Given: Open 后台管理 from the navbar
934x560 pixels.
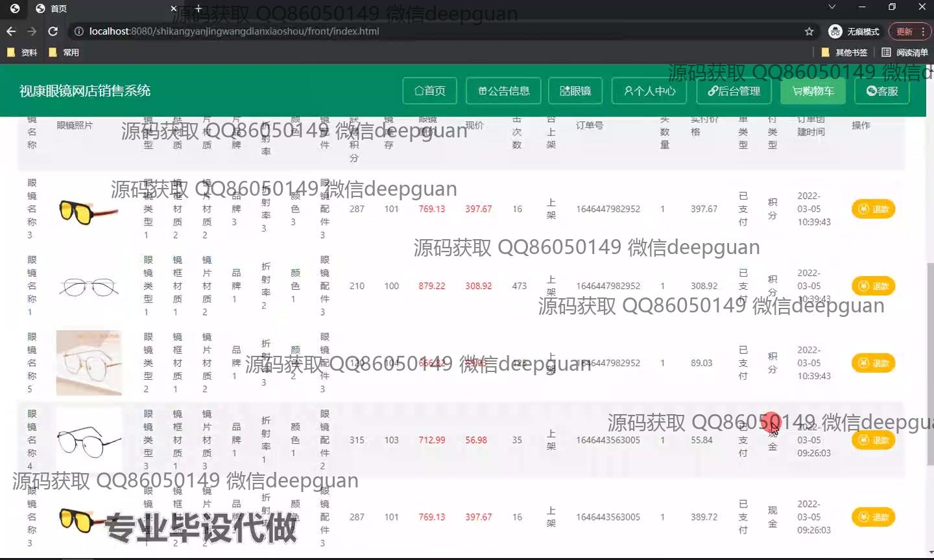Looking at the screenshot, I should pyautogui.click(x=734, y=91).
